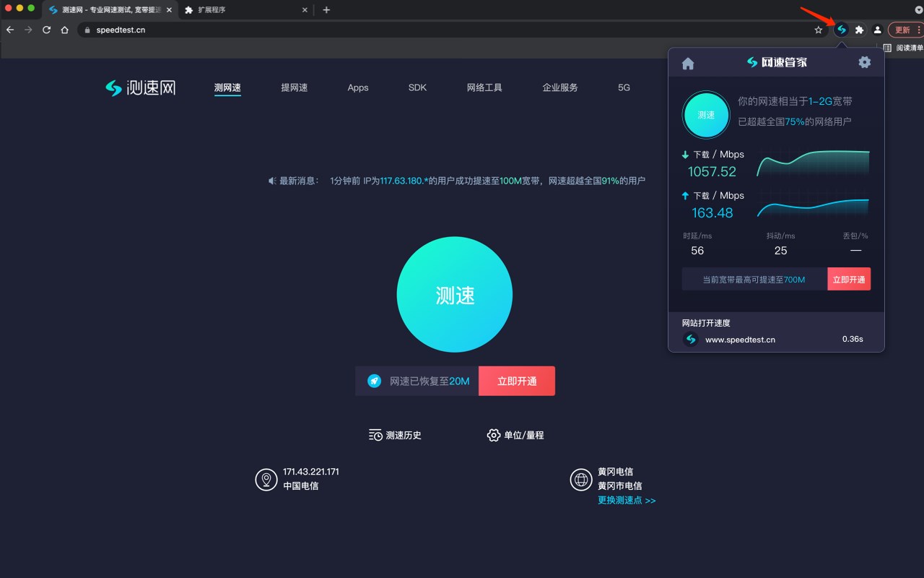Open 单位/量程 unit settings
Screen dimensions: 924x578
(515, 435)
